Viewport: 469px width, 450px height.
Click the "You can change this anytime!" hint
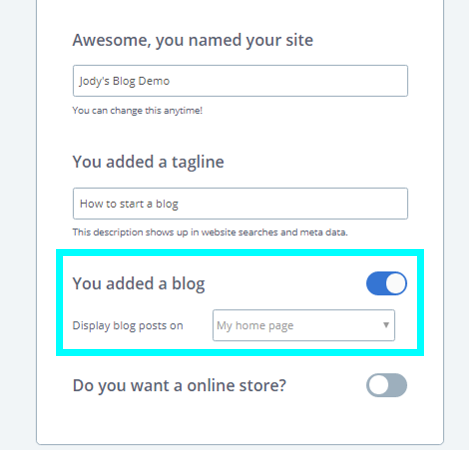click(x=138, y=111)
